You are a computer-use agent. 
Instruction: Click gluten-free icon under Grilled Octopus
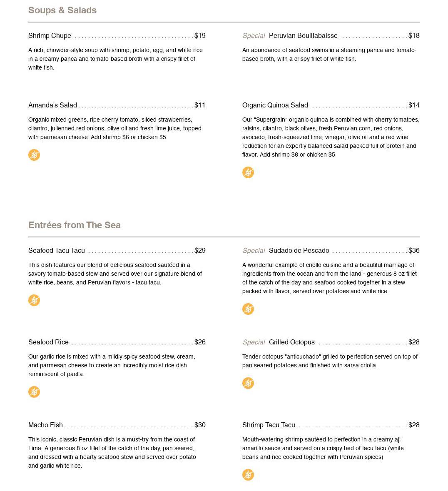[248, 383]
